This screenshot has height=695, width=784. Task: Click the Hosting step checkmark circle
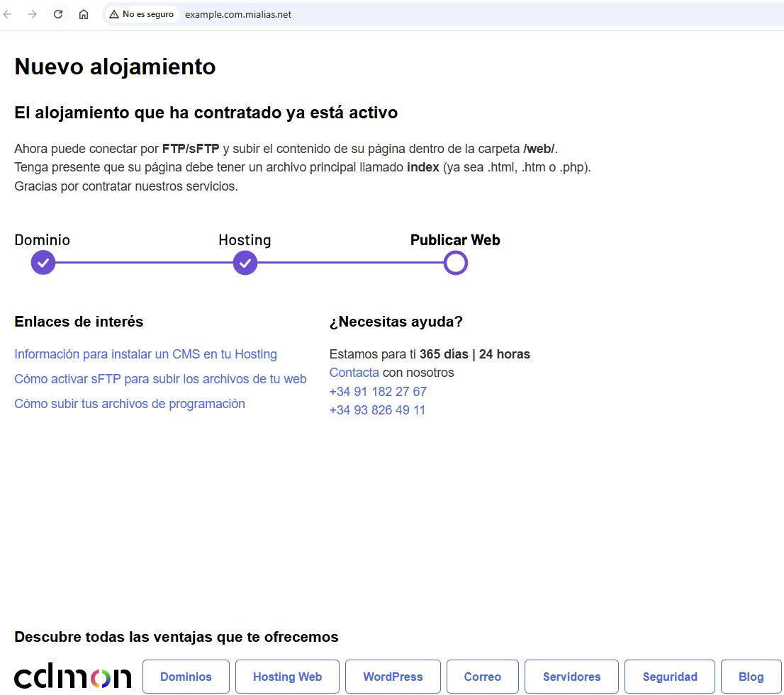(245, 263)
